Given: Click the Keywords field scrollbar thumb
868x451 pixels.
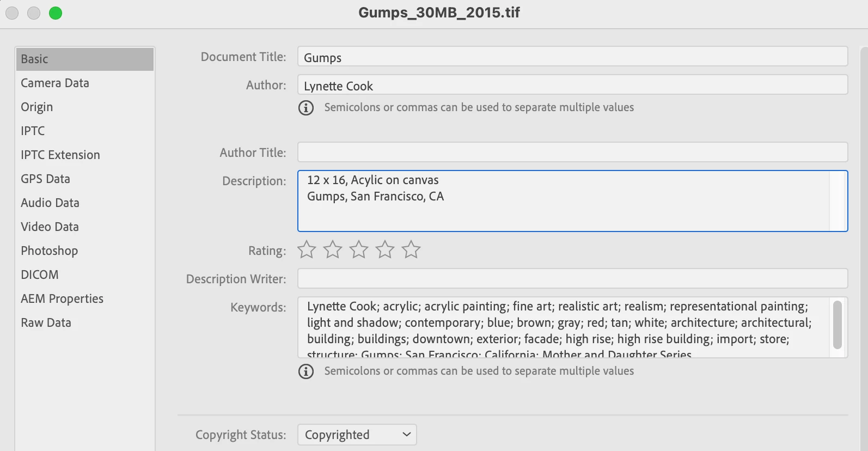Looking at the screenshot, I should pos(838,325).
